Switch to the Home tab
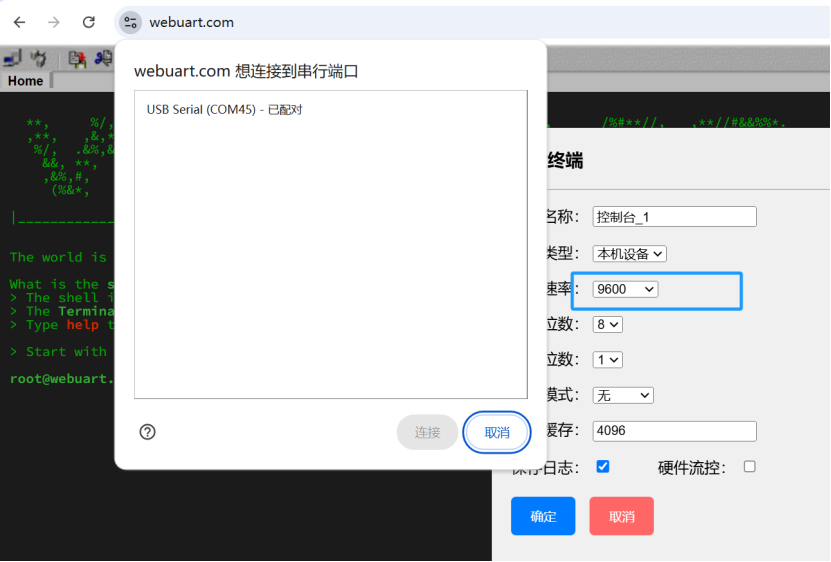 pos(25,81)
